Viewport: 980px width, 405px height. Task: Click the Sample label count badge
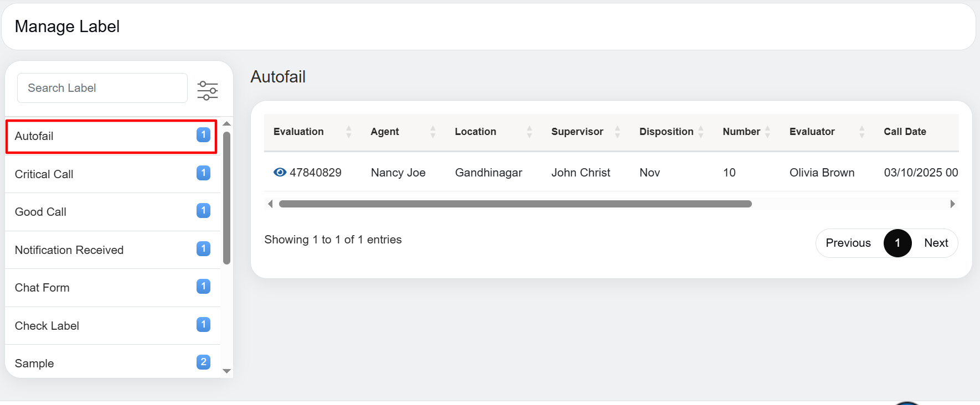pos(203,362)
